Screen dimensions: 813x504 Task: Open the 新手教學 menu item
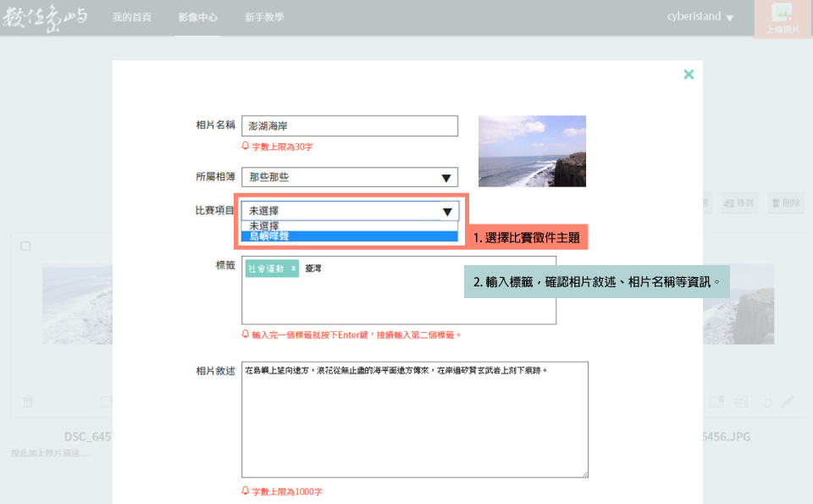click(x=263, y=15)
